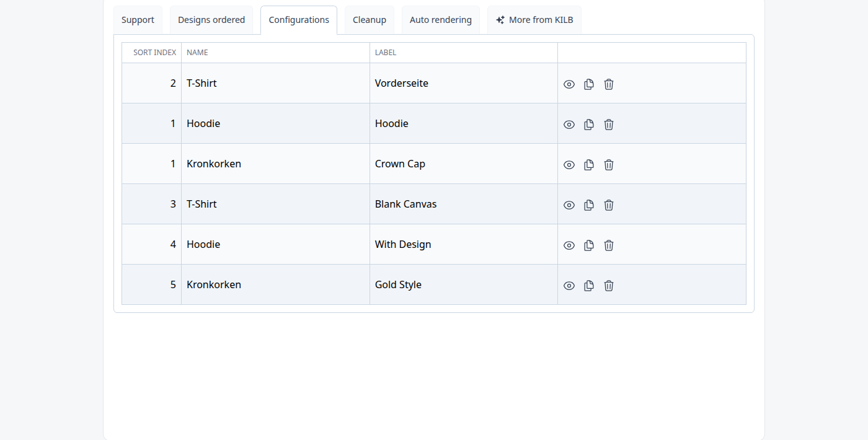Click the NAME column header

coord(275,53)
